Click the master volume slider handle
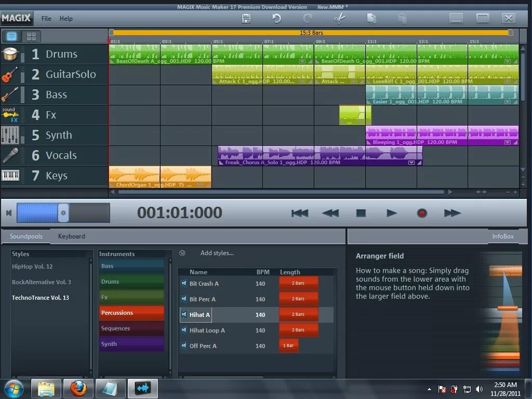This screenshot has width=532, height=399. 63,212
